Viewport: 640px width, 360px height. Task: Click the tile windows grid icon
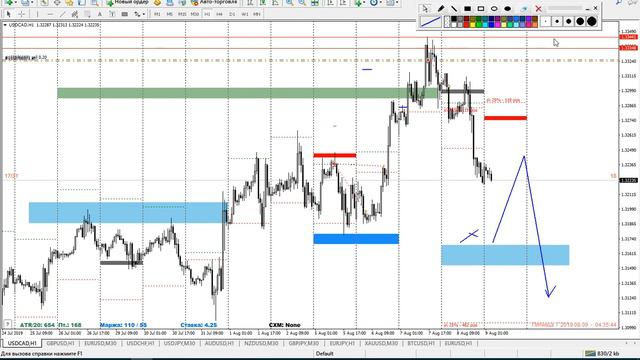coord(315,2)
